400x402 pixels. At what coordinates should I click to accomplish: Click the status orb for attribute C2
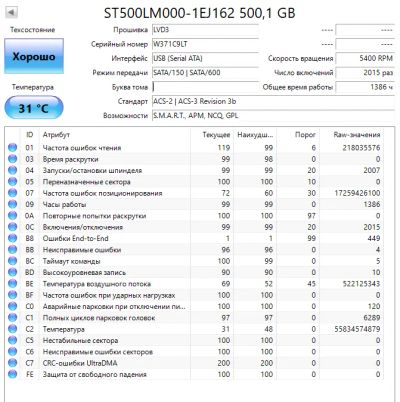click(x=12, y=329)
